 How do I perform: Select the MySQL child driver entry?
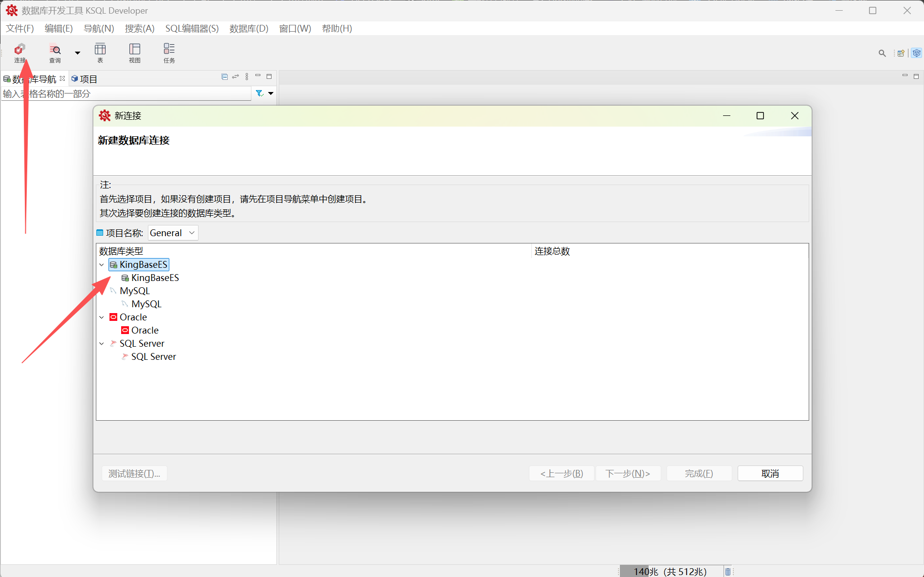tap(146, 304)
